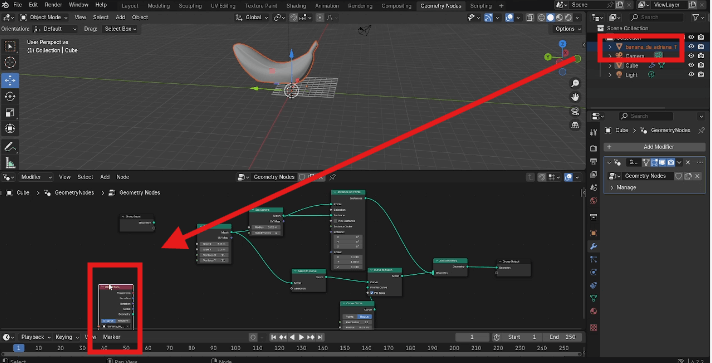Switch perspective/orthographic with the grid icon
The image size is (712, 363).
[x=575, y=125]
